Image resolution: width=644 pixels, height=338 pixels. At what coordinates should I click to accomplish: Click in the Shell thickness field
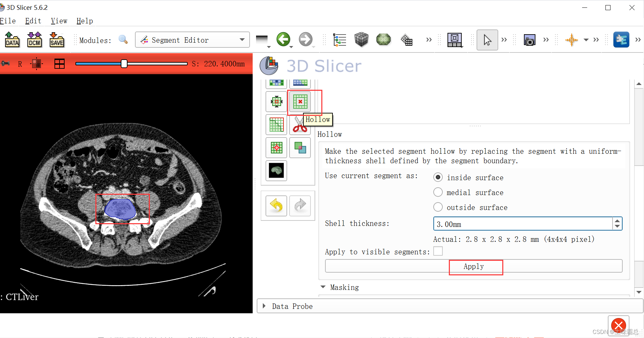point(523,224)
